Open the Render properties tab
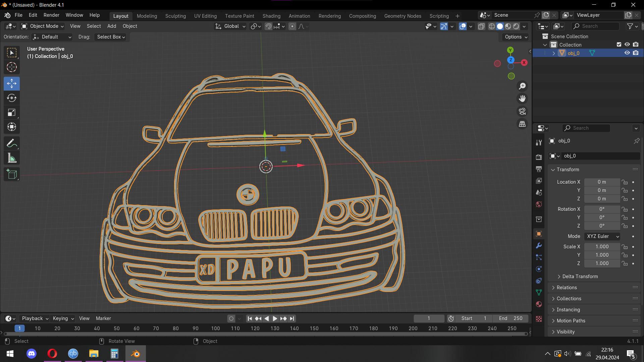This screenshot has height=362, width=644. pos(538,156)
